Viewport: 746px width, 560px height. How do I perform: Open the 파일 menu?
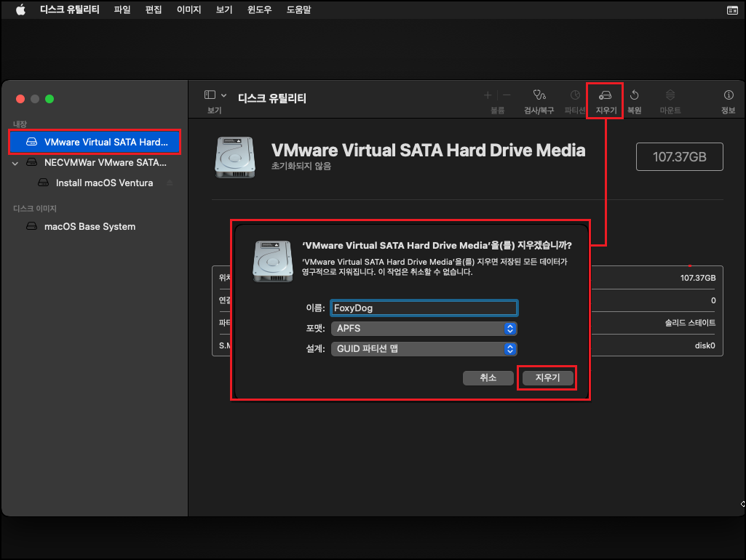point(122,9)
